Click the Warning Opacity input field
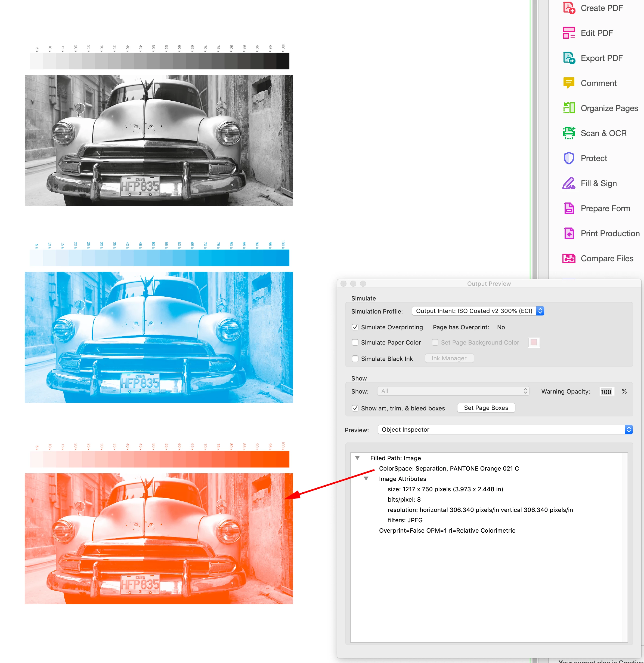Image resolution: width=644 pixels, height=663 pixels. click(x=606, y=392)
